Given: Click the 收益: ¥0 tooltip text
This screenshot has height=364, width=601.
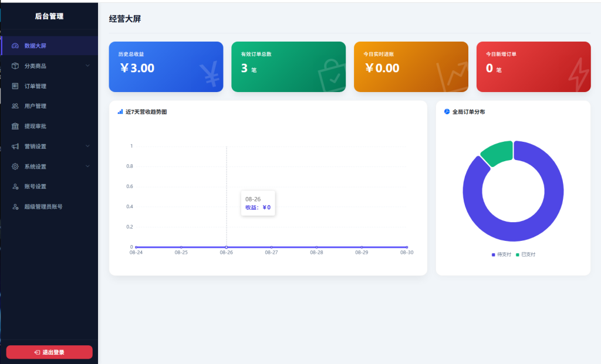Looking at the screenshot, I should click(x=258, y=207).
